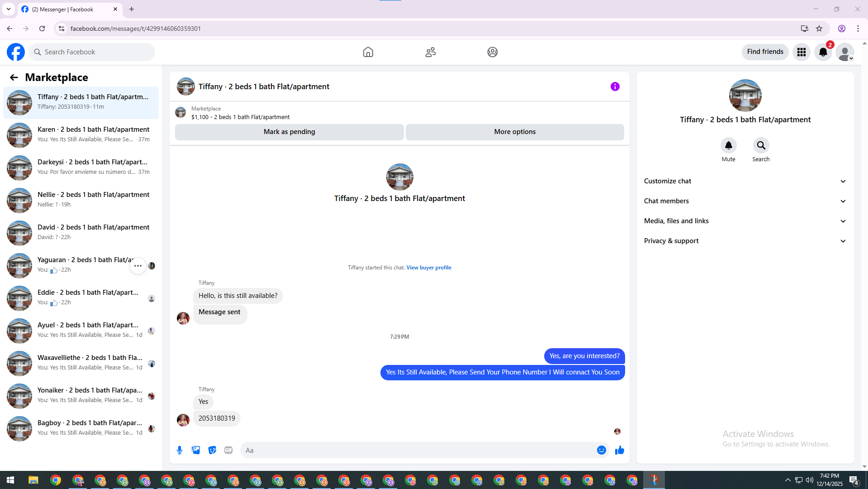Mute the Tiffany conversation
The width and height of the screenshot is (868, 489).
(728, 145)
